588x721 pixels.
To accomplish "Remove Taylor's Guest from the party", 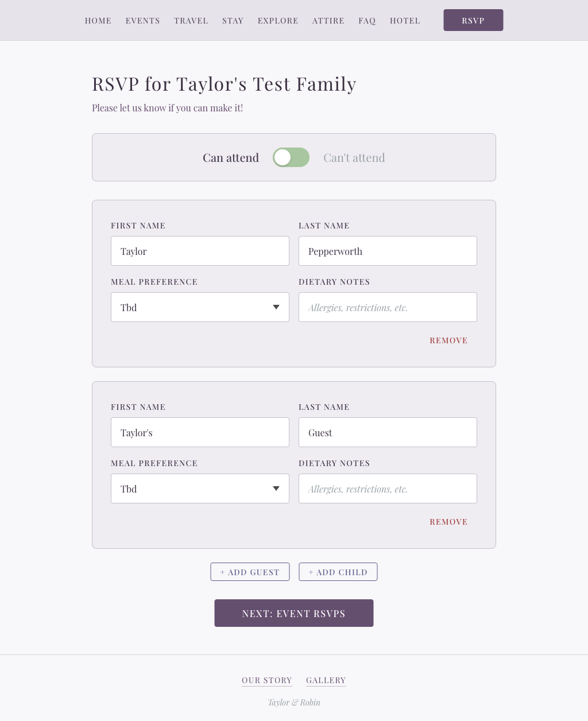I will click(448, 521).
